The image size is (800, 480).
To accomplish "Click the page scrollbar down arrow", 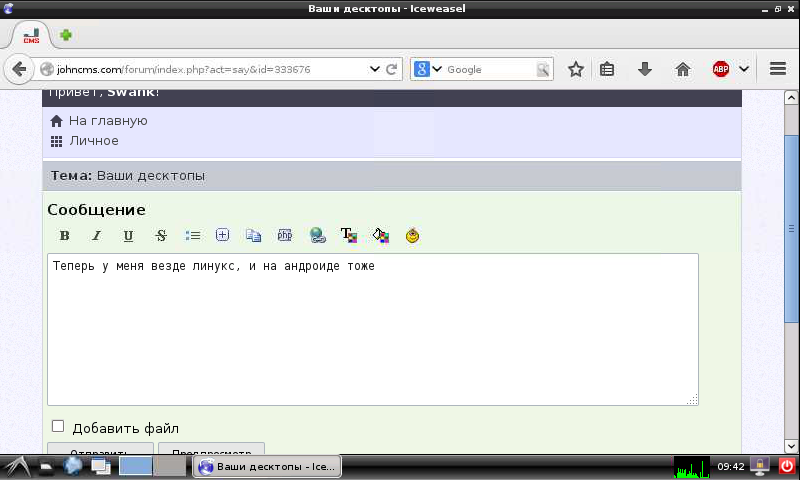I will click(791, 446).
